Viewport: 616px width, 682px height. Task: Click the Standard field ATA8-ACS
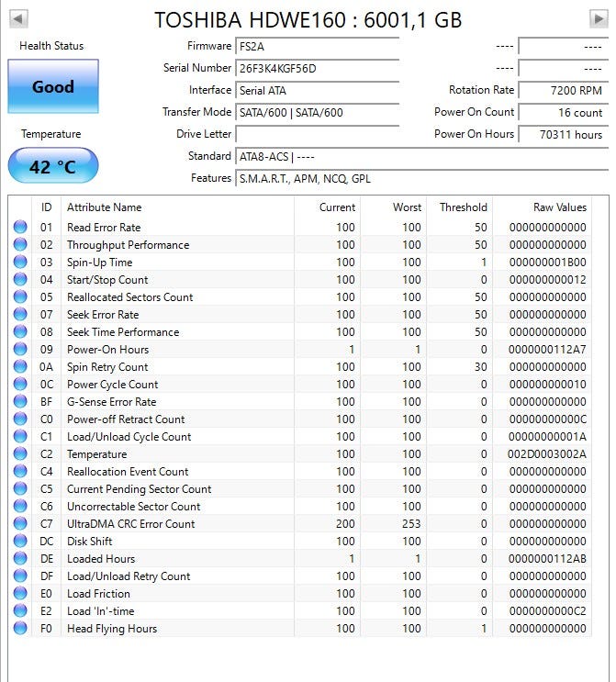(x=422, y=157)
